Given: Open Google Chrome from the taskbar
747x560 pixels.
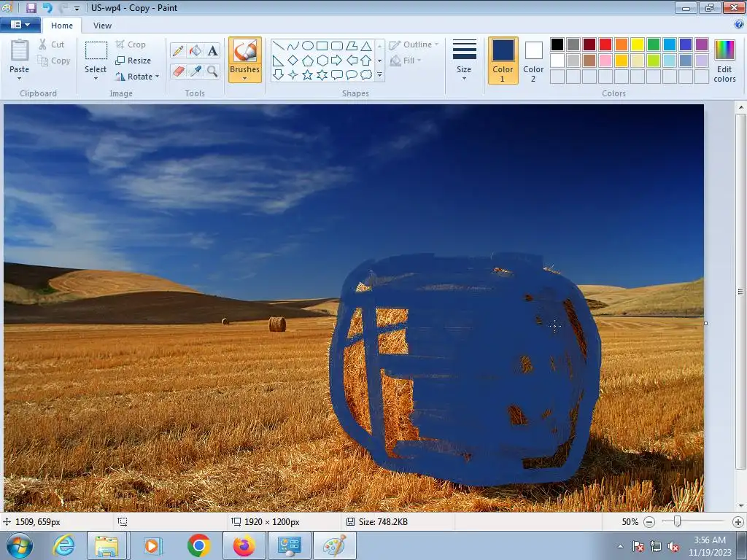Looking at the screenshot, I should [198, 545].
